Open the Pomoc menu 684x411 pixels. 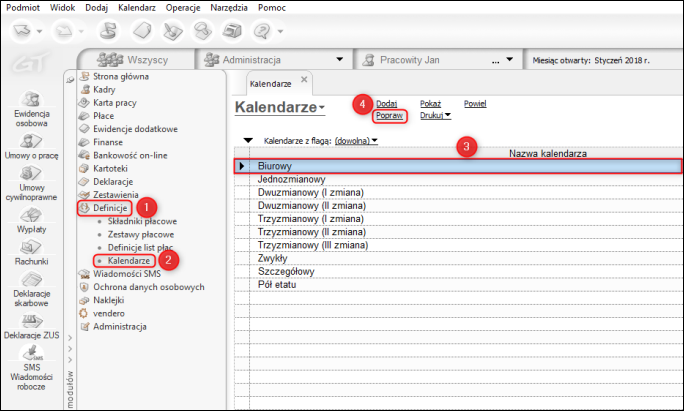coord(272,7)
